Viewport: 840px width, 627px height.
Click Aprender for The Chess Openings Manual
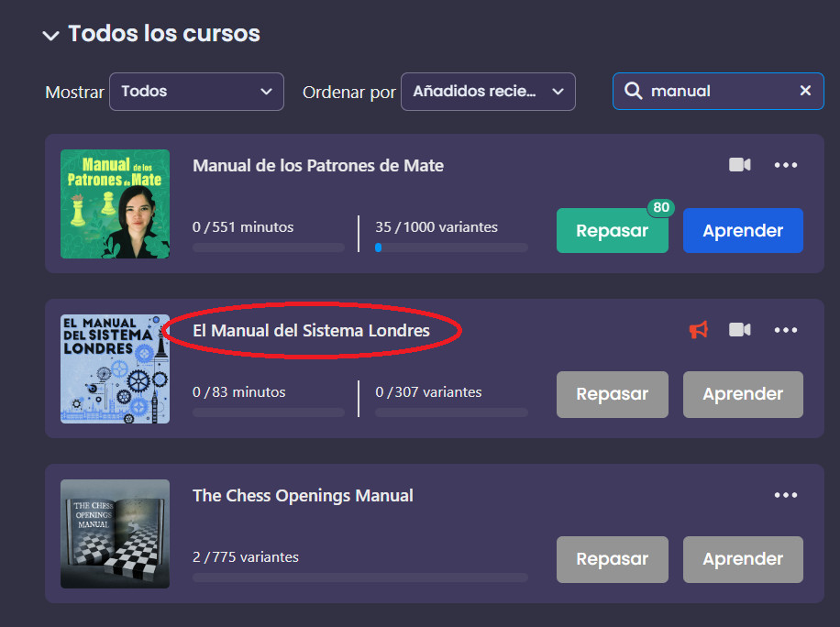(x=743, y=559)
